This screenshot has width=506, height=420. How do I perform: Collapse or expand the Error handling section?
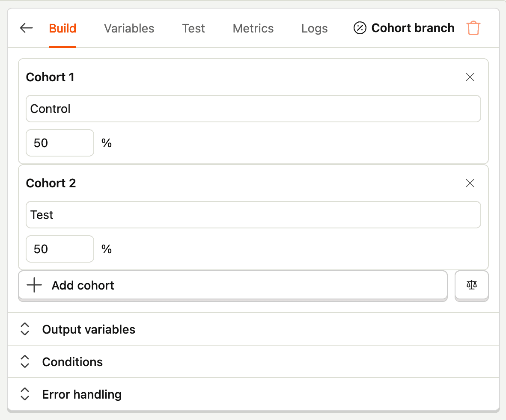(81, 394)
